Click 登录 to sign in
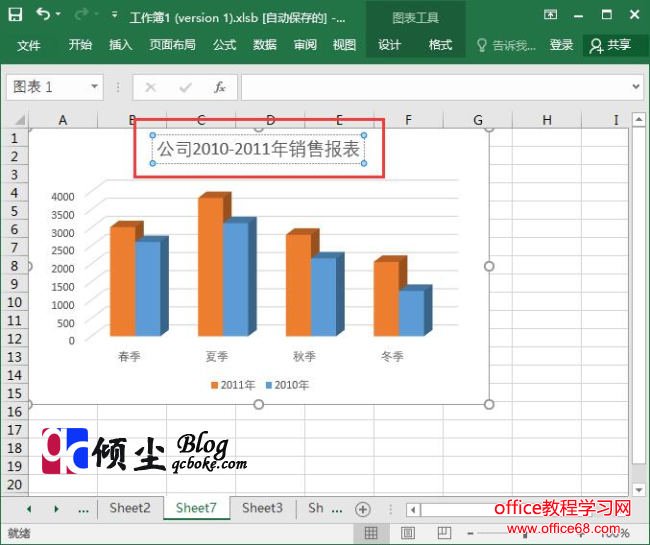Viewport: 650px width, 545px height. coord(561,44)
